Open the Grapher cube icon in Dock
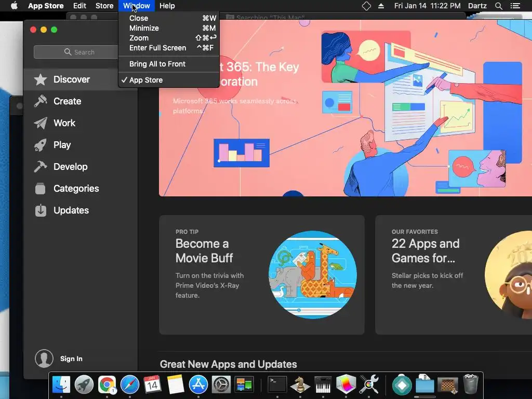Image resolution: width=532 pixels, height=399 pixels. click(x=345, y=385)
